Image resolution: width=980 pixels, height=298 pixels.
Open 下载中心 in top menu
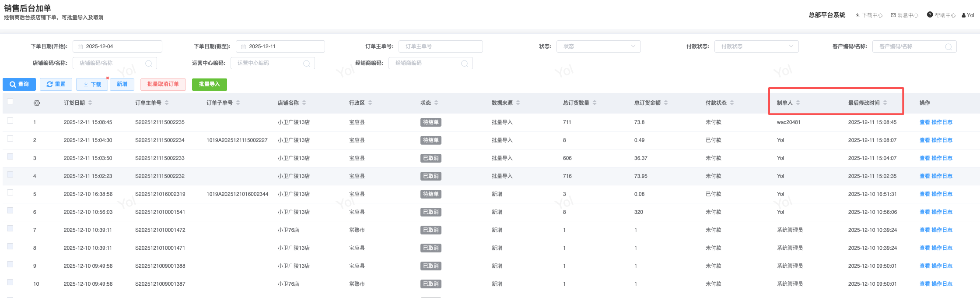point(869,15)
